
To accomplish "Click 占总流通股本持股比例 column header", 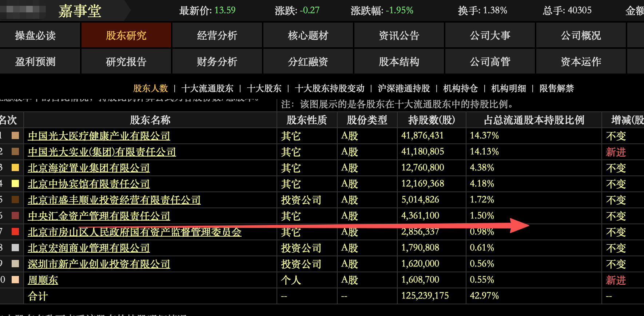I will [534, 120].
